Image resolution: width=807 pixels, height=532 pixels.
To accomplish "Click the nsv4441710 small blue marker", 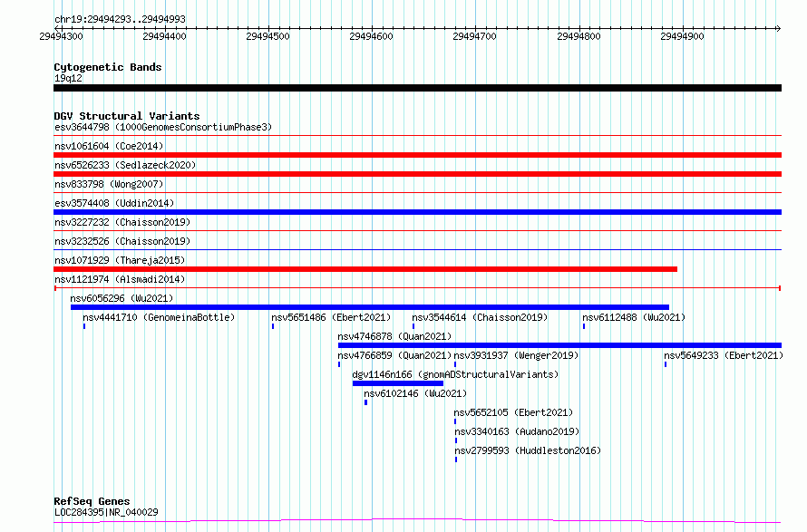I will click(84, 326).
